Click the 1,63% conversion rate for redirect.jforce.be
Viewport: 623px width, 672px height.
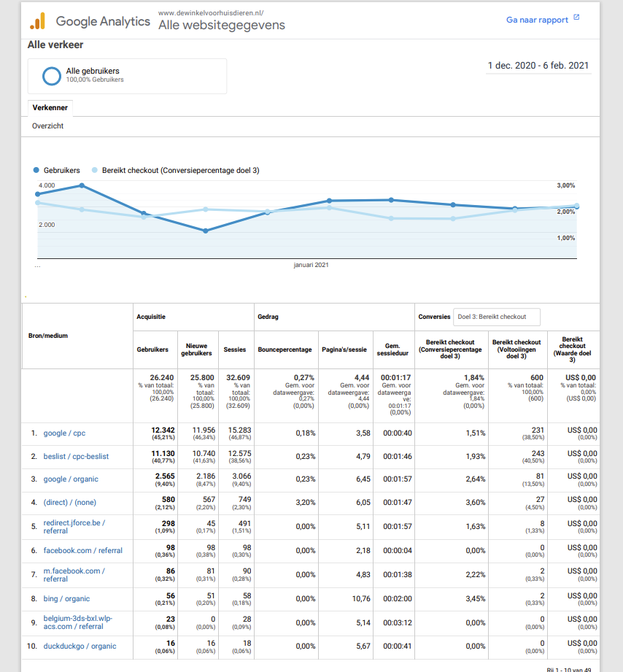tap(476, 527)
